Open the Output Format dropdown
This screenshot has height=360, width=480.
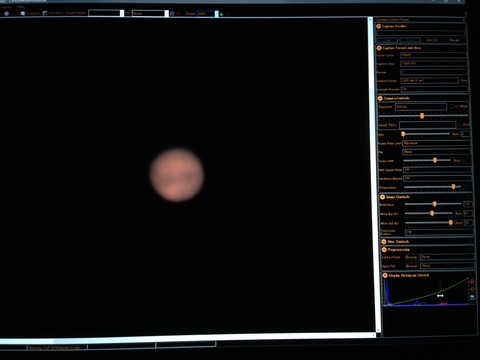point(430,81)
